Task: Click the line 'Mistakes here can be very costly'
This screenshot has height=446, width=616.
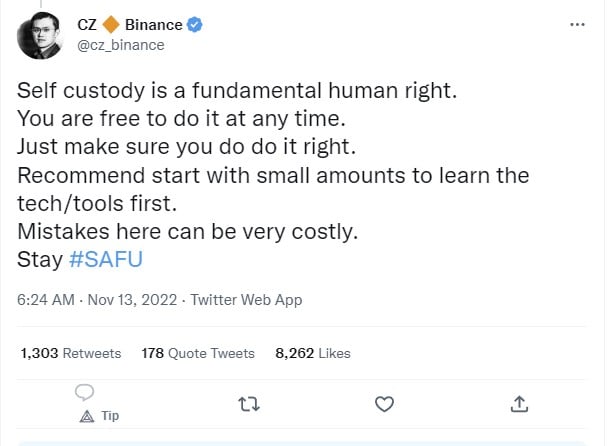Action: [188, 232]
